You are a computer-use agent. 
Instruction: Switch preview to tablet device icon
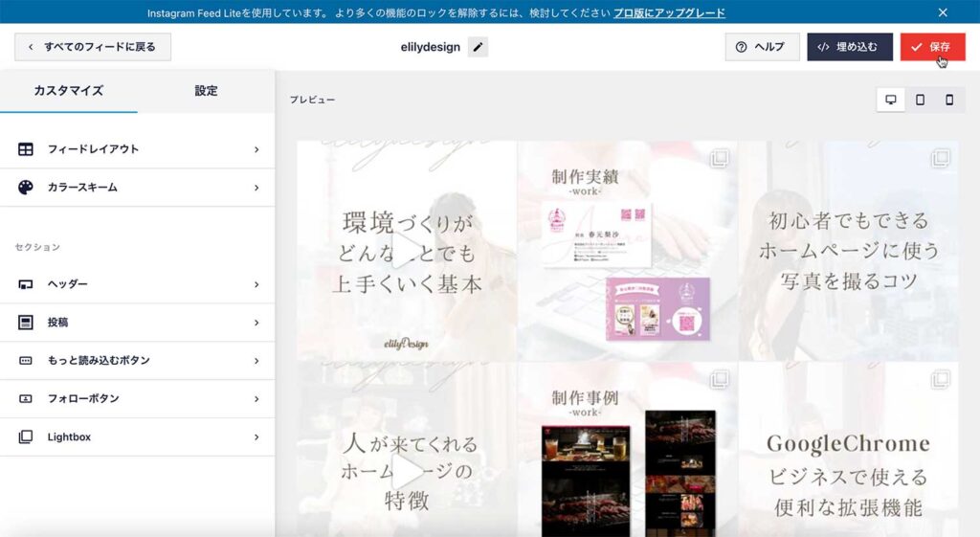click(920, 100)
